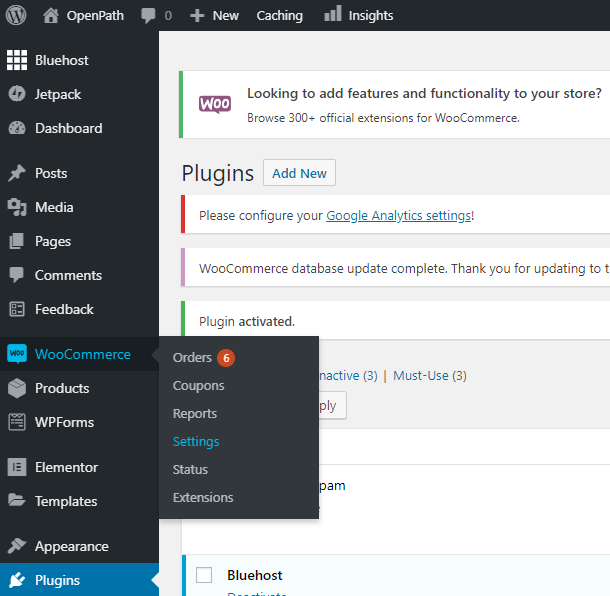Click the Dashboard gauge icon

tap(17, 128)
